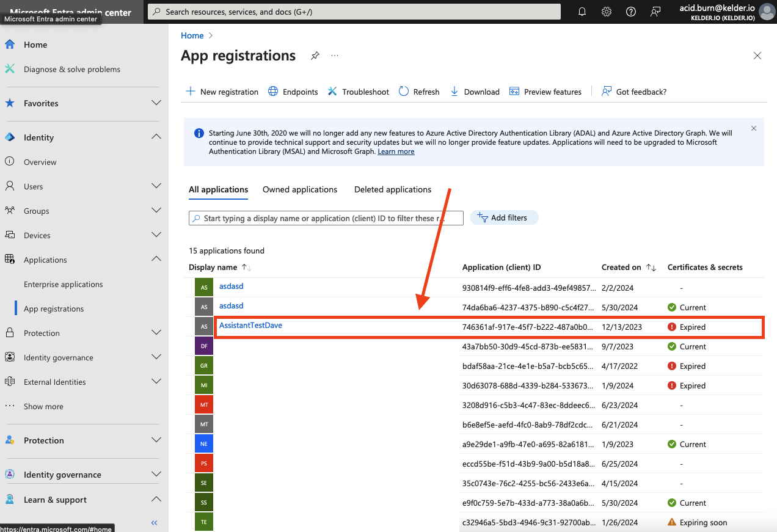The image size is (777, 532).
Task: Switch to All applications tab
Action: coord(219,189)
